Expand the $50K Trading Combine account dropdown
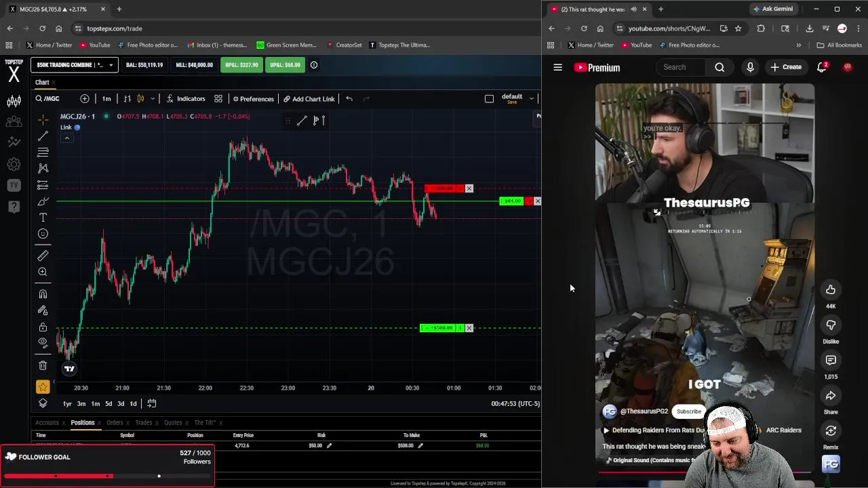Image resolution: width=868 pixels, height=488 pixels. click(75, 65)
